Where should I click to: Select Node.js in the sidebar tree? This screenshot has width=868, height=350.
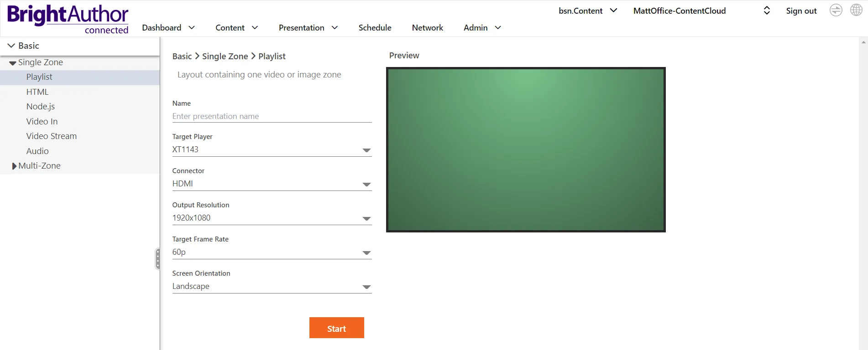pos(41,107)
